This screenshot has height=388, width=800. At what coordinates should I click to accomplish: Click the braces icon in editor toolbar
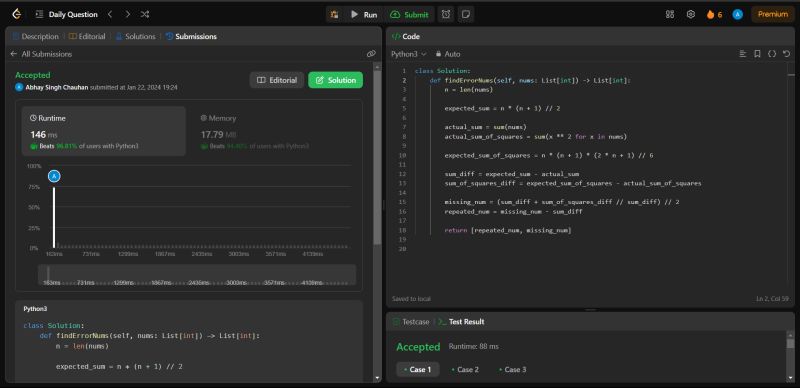(x=772, y=54)
